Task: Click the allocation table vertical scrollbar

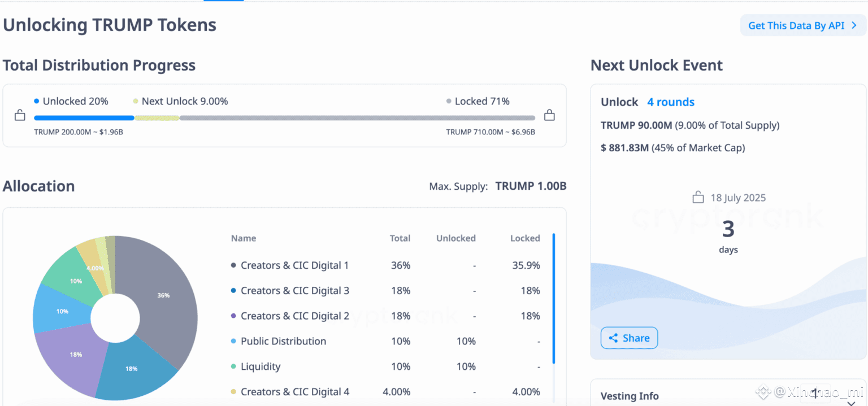Action: tap(554, 298)
